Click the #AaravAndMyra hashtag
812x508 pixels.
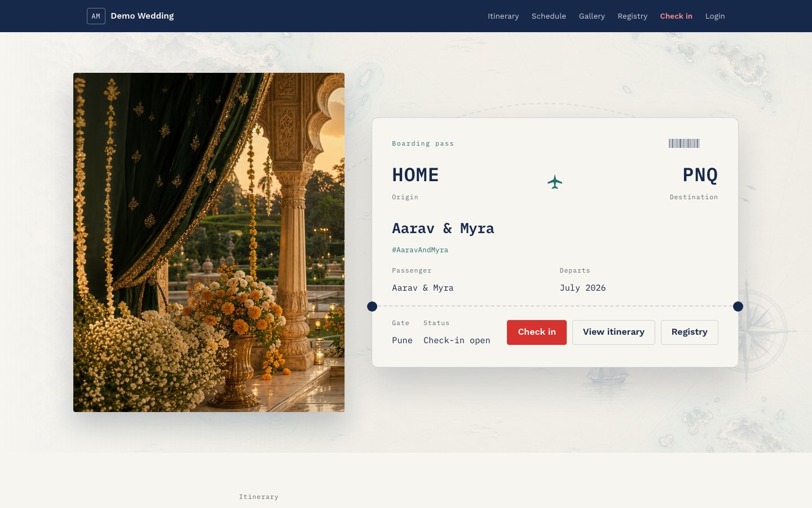coord(420,249)
